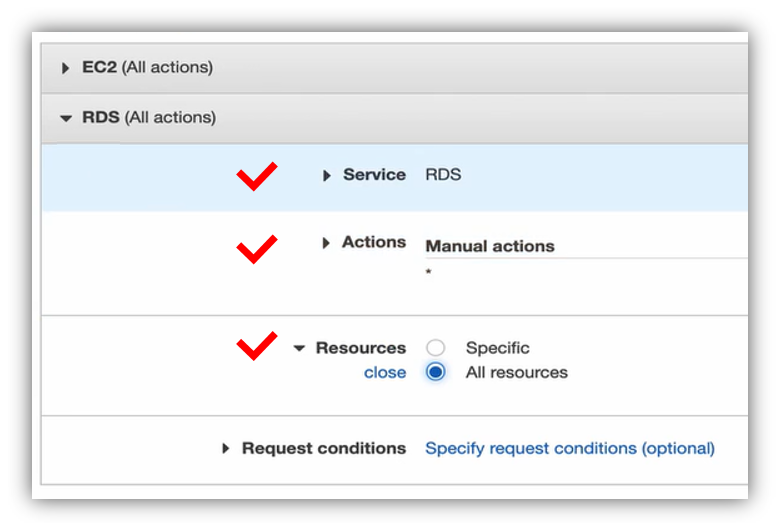
Task: Select the All resources radio button
Action: (435, 372)
